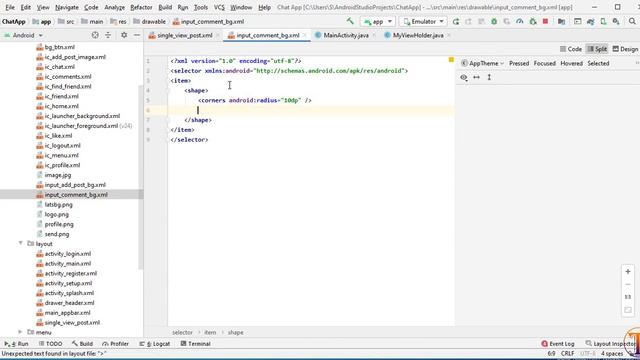This screenshot has width=640, height=360.
Task: Click the shape breadcrumb
Action: pos(236,333)
